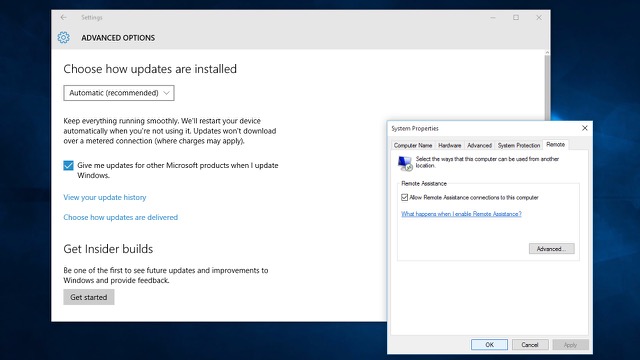Switch to the Advanced tab

(479, 145)
